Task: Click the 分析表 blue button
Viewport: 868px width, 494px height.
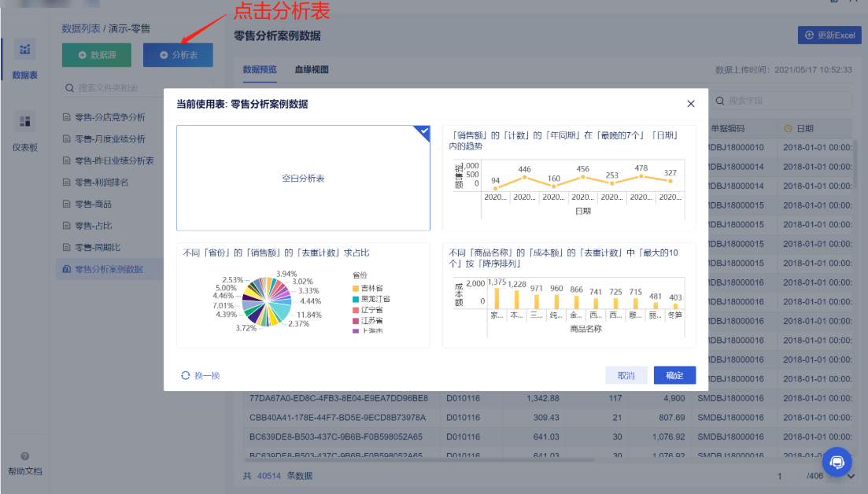Action: [x=178, y=55]
